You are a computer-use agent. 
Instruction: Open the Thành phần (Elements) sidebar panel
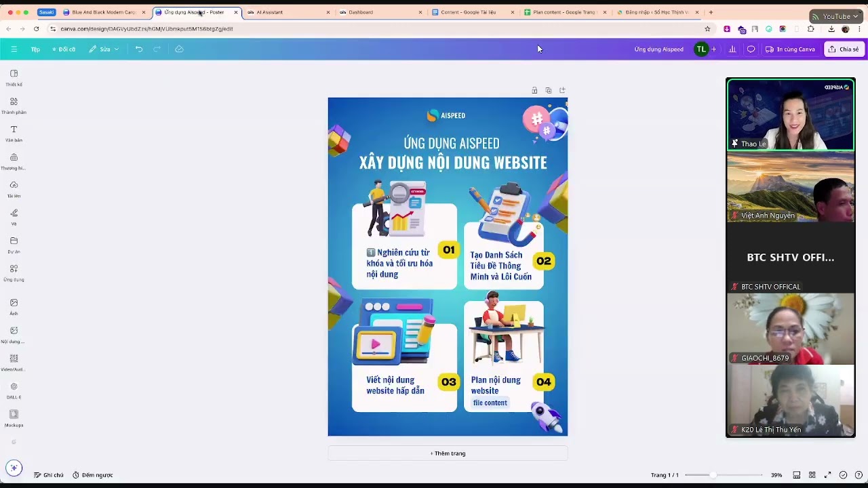coord(14,106)
